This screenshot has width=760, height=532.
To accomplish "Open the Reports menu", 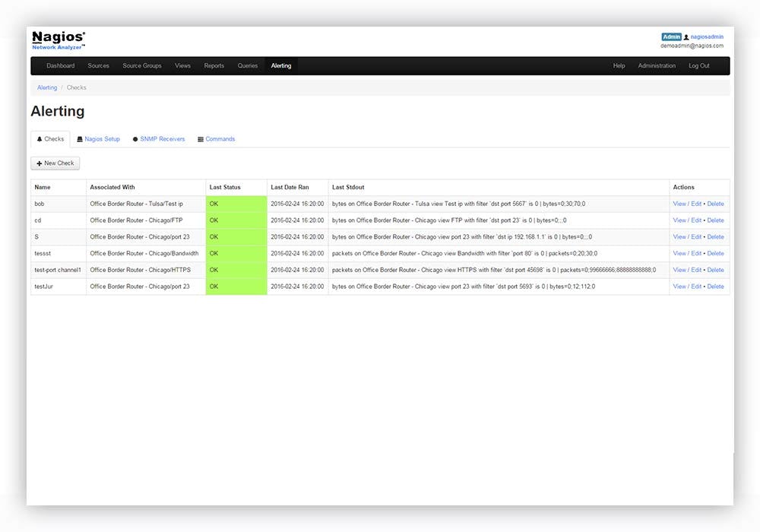I will [x=214, y=65].
